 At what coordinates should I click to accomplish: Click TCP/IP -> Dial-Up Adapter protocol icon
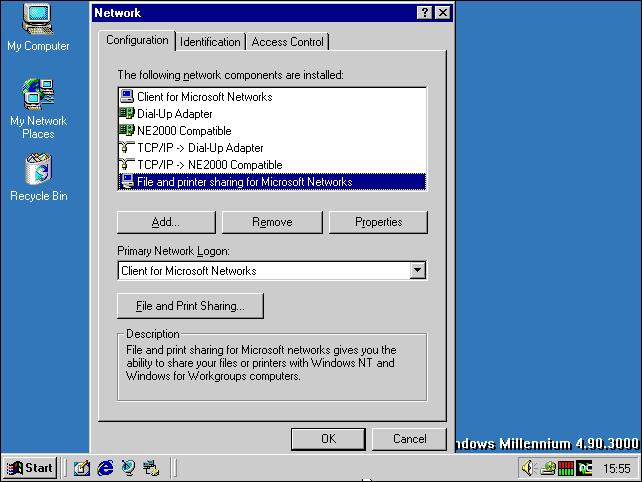(x=127, y=147)
